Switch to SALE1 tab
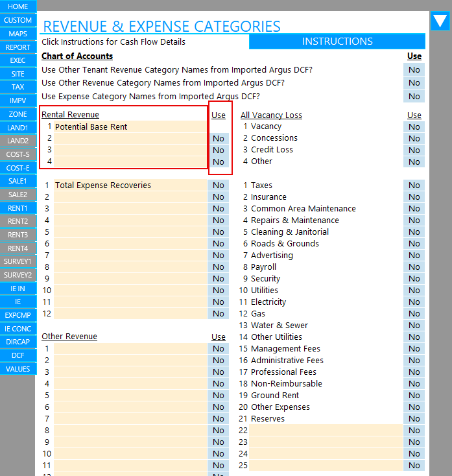This screenshot has height=476, width=452. [18, 181]
